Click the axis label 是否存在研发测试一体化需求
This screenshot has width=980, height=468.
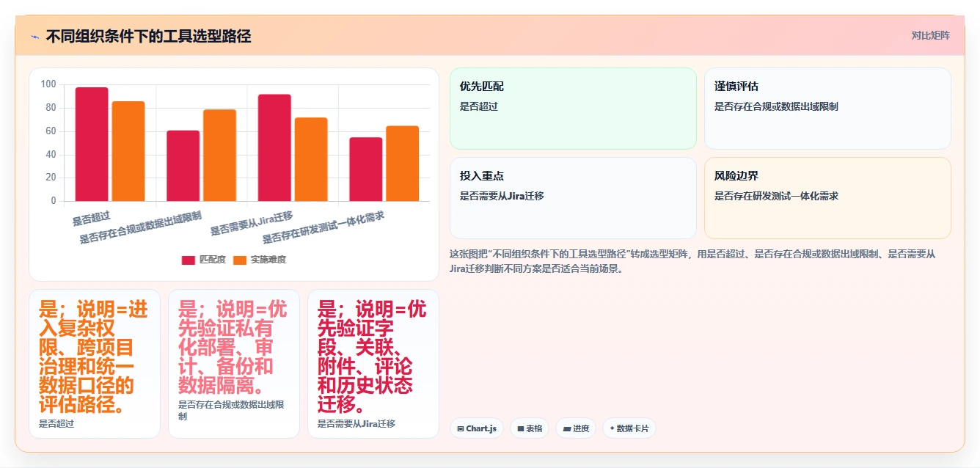323,227
